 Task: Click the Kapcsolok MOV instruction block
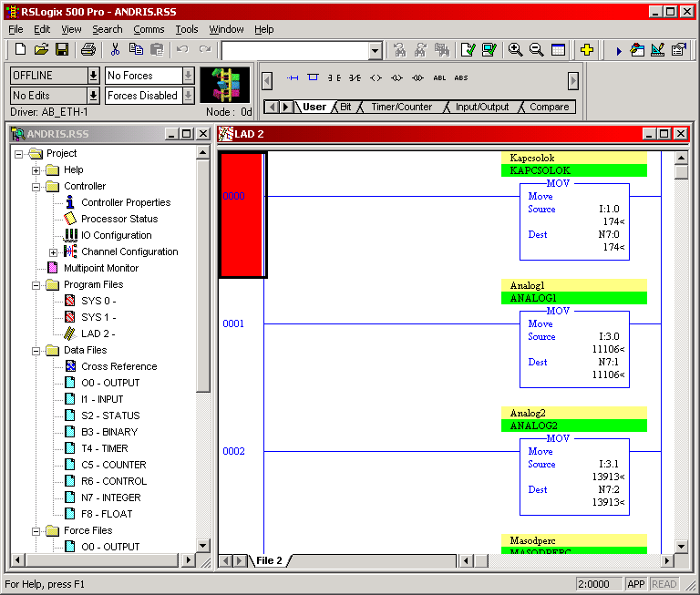point(574,221)
